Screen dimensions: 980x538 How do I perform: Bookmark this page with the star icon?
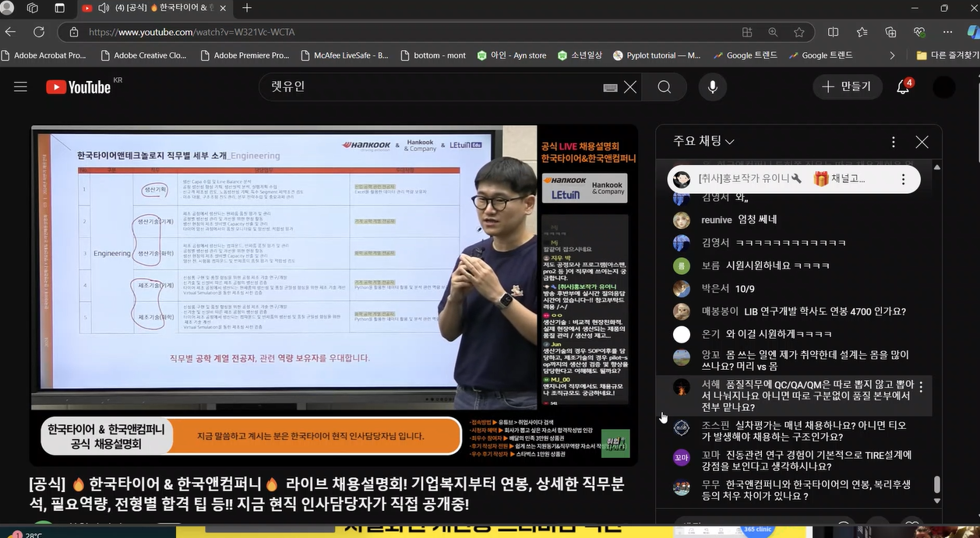pos(798,32)
